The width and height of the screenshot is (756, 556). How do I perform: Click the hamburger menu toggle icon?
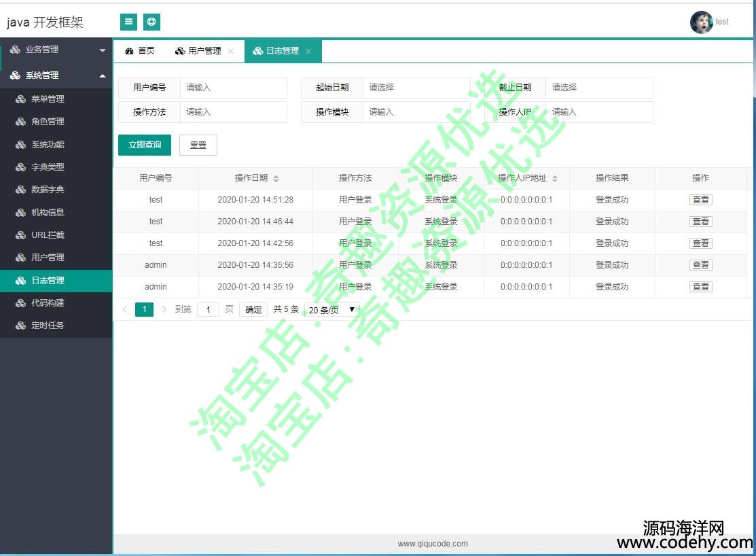[x=128, y=22]
